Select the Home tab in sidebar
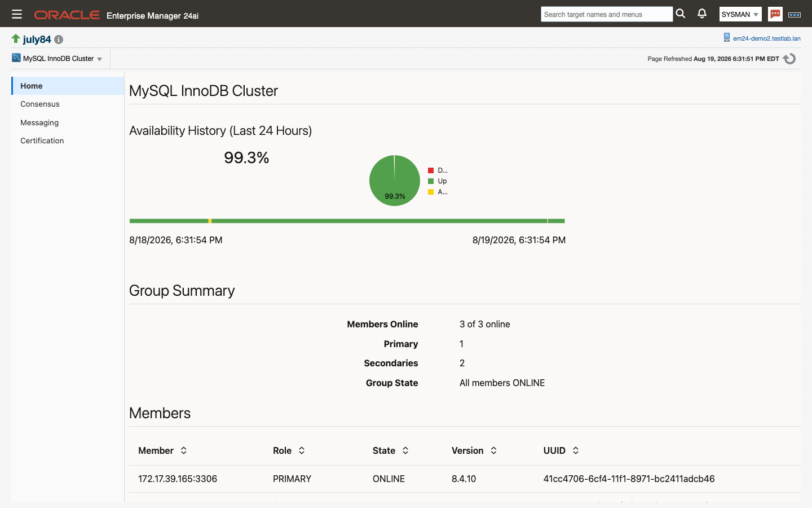Image resolution: width=812 pixels, height=508 pixels. click(x=68, y=86)
